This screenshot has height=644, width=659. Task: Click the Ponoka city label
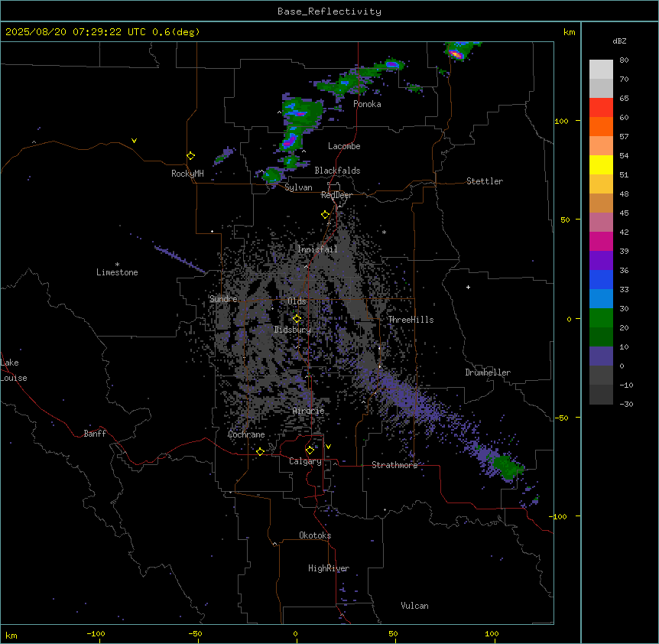tap(367, 104)
